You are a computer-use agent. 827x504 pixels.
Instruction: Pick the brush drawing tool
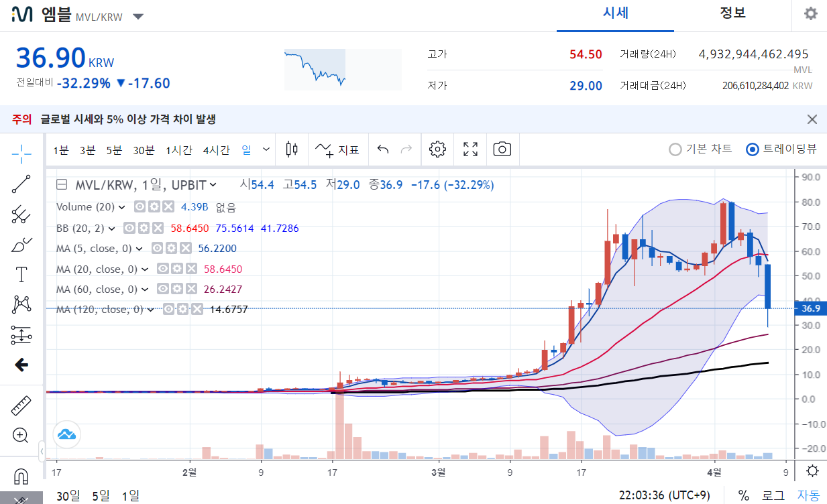tap(21, 245)
